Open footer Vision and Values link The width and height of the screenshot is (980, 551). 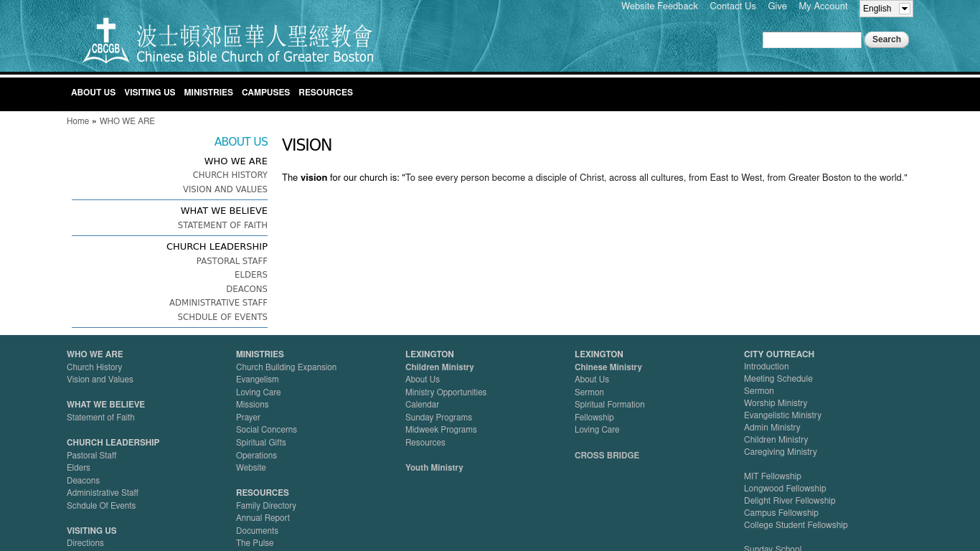(x=100, y=380)
